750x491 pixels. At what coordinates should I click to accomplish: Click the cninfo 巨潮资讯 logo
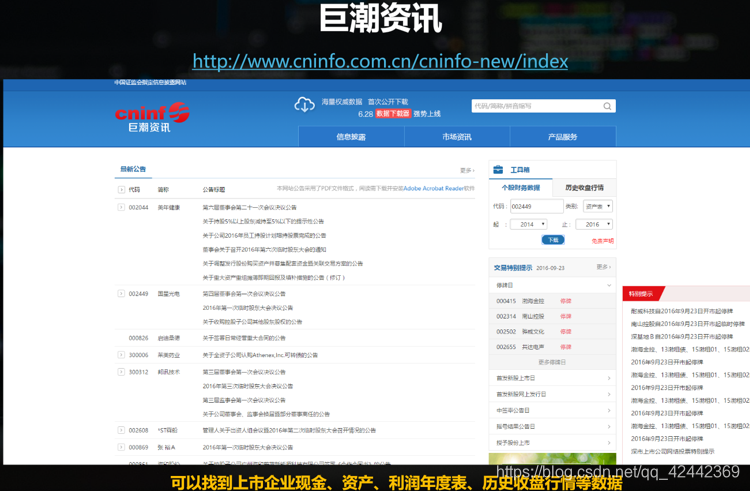coord(152,117)
